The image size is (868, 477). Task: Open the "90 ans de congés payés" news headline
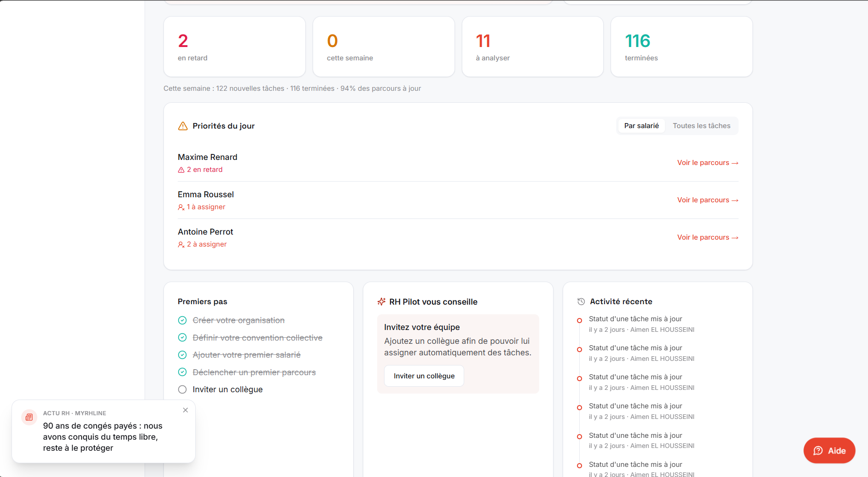pos(103,437)
